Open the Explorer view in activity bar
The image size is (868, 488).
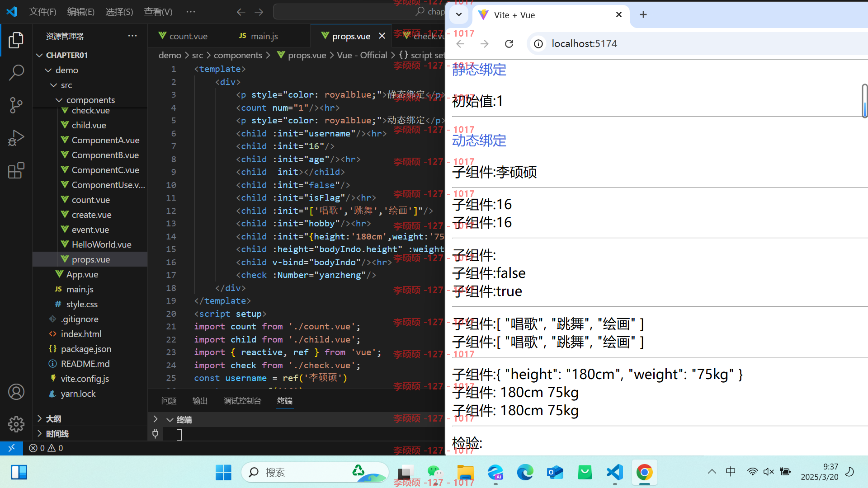click(16, 40)
